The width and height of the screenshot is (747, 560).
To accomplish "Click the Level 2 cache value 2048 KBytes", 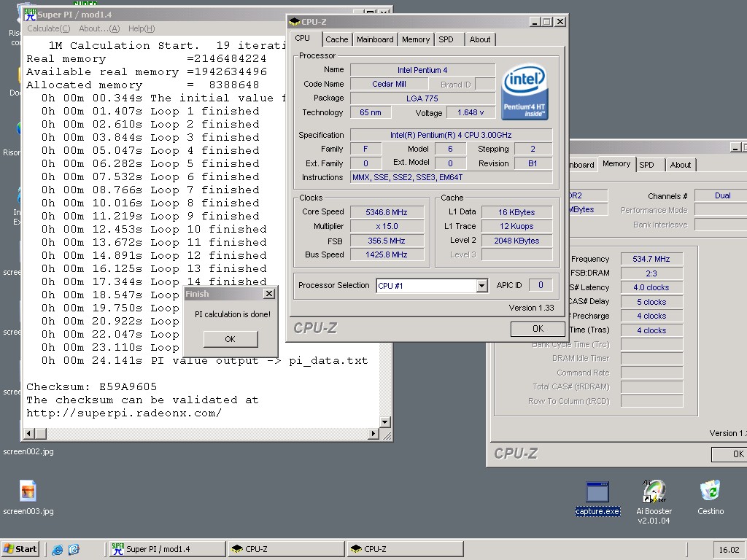I will click(x=517, y=241).
